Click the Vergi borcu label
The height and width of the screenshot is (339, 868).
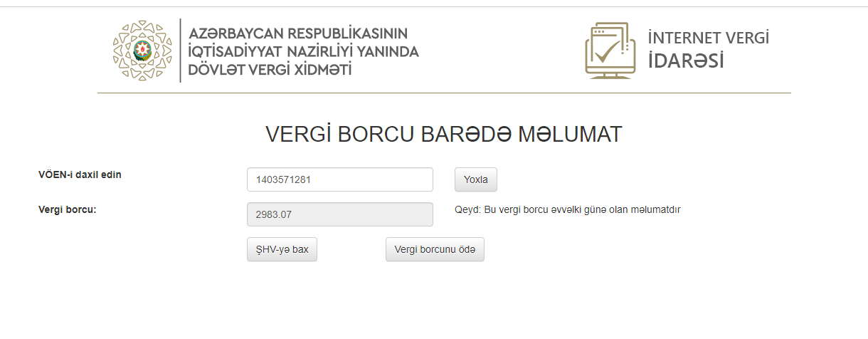tap(68, 209)
